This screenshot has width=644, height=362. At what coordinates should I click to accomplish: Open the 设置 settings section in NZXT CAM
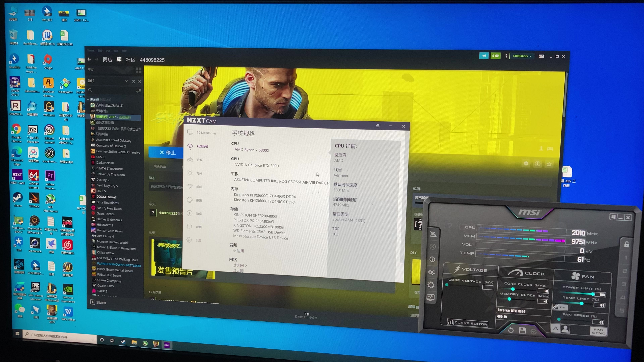click(x=194, y=240)
